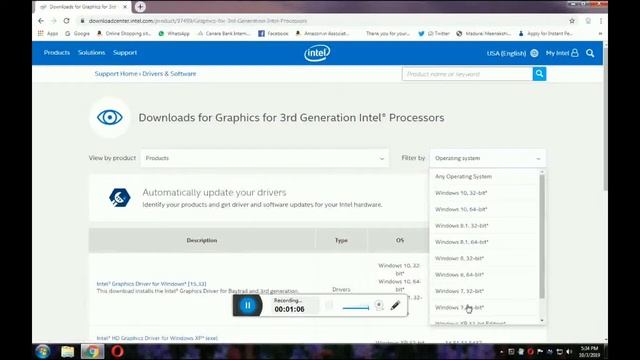Click the volume icon in system tray
This screenshot has width=640, height=360.
569,351
